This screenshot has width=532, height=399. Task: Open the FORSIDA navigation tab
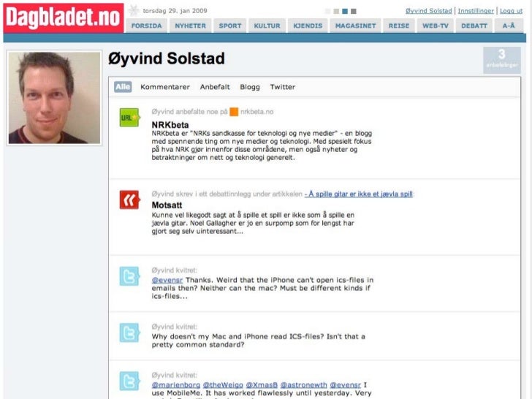coord(147,26)
